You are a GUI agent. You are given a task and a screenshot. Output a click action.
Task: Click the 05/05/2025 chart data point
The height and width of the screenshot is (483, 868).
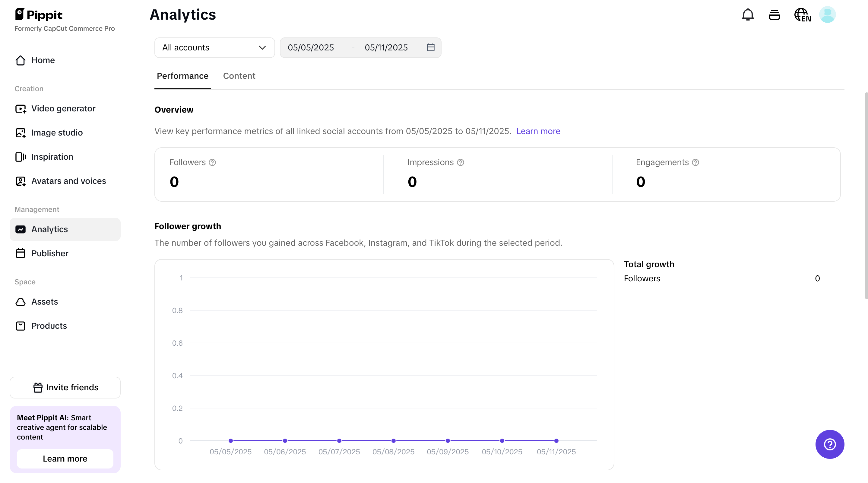(230, 440)
